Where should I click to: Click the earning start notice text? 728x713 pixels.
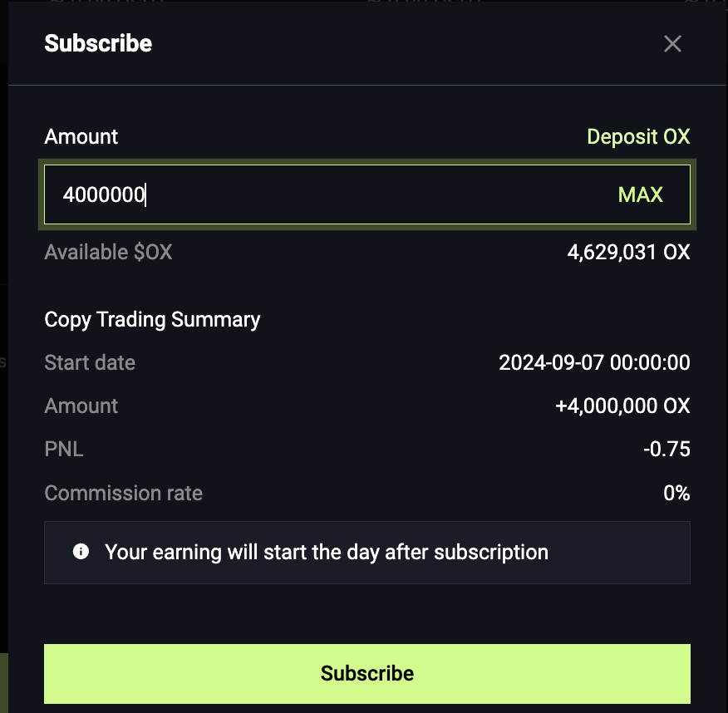(327, 552)
